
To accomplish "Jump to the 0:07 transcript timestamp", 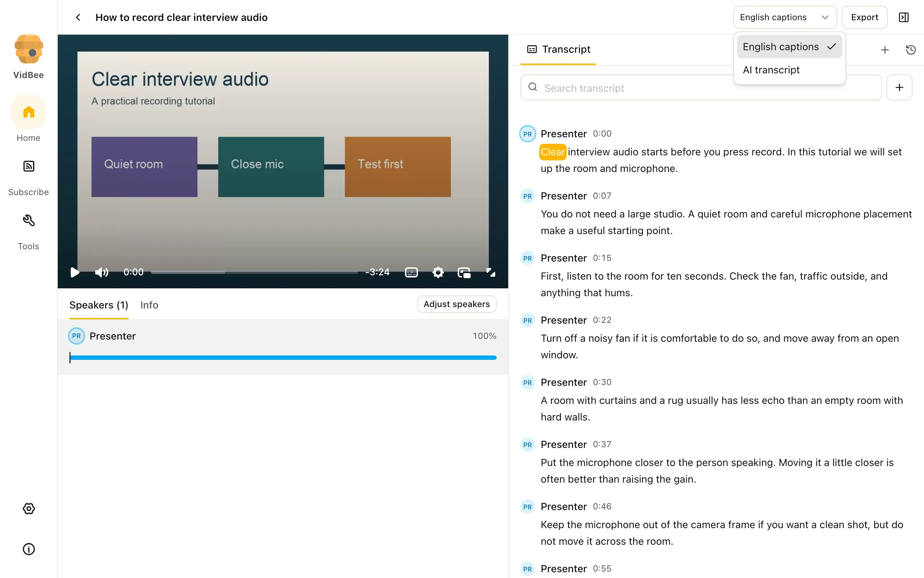I will tap(602, 196).
